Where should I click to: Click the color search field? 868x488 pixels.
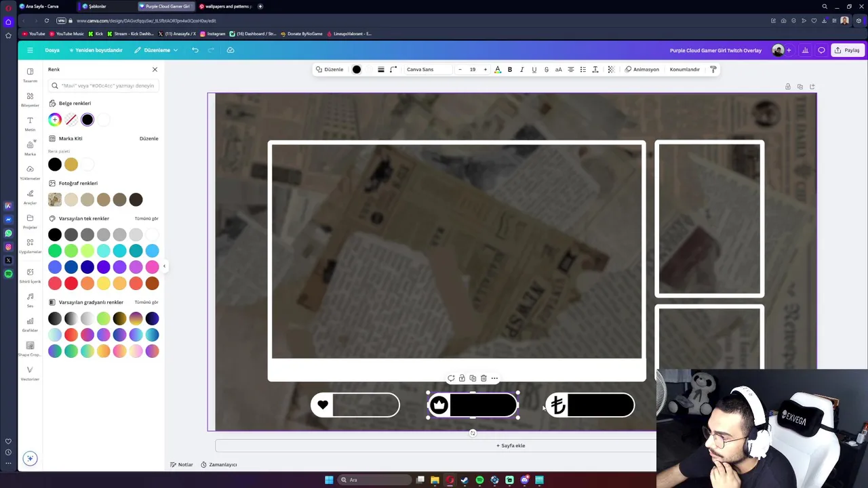[x=103, y=85]
